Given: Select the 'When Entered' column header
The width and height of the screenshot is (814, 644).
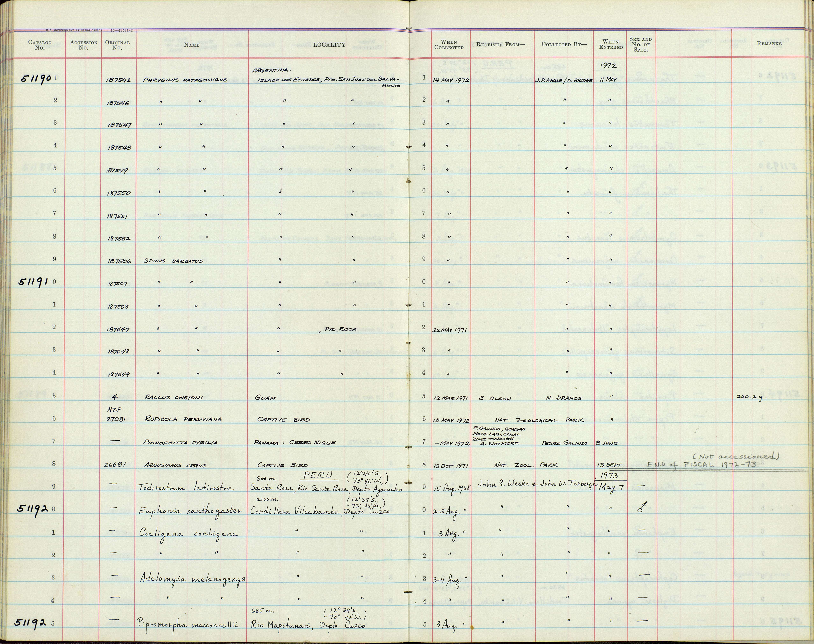Looking at the screenshot, I should [x=610, y=44].
